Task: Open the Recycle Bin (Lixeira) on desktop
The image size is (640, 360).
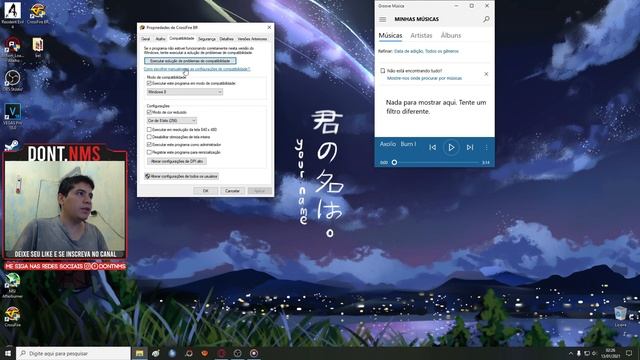Action: (x=620, y=316)
